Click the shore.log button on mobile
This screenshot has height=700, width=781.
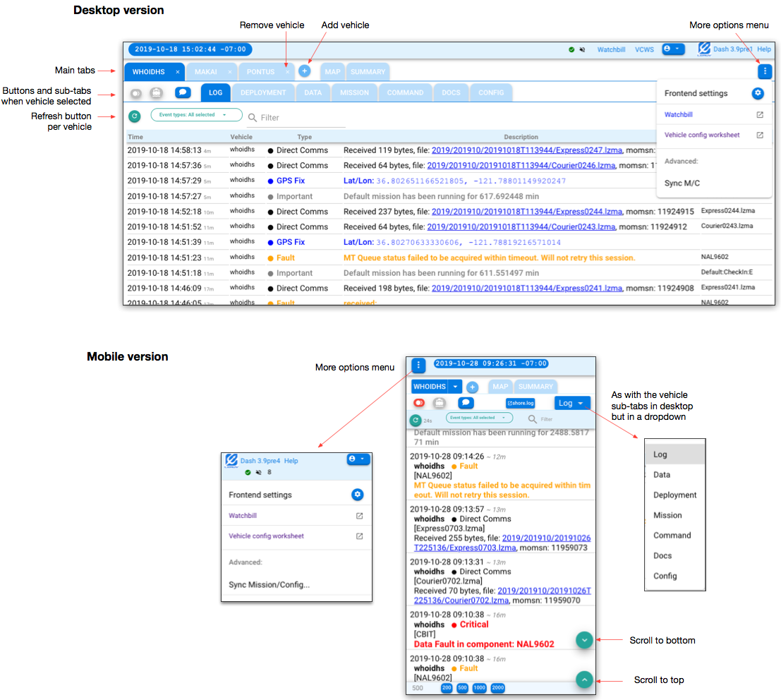(521, 403)
